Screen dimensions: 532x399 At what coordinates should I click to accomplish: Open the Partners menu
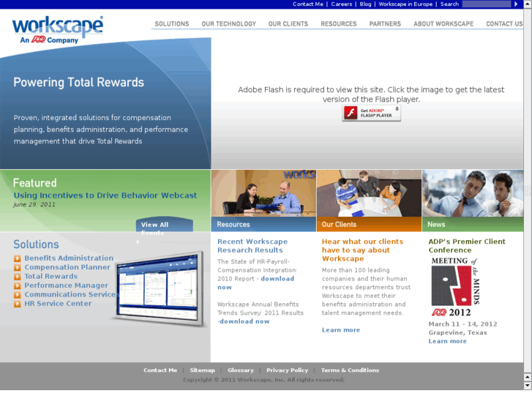pos(385,23)
